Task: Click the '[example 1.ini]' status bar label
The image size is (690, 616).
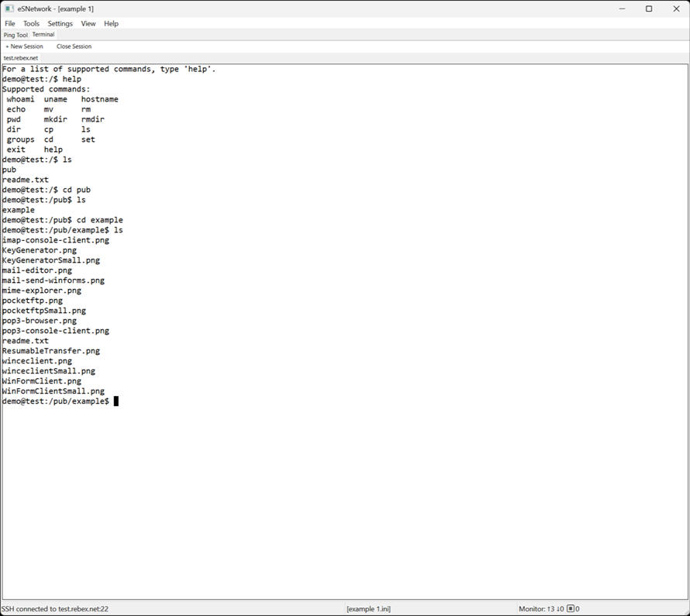Action: point(368,608)
